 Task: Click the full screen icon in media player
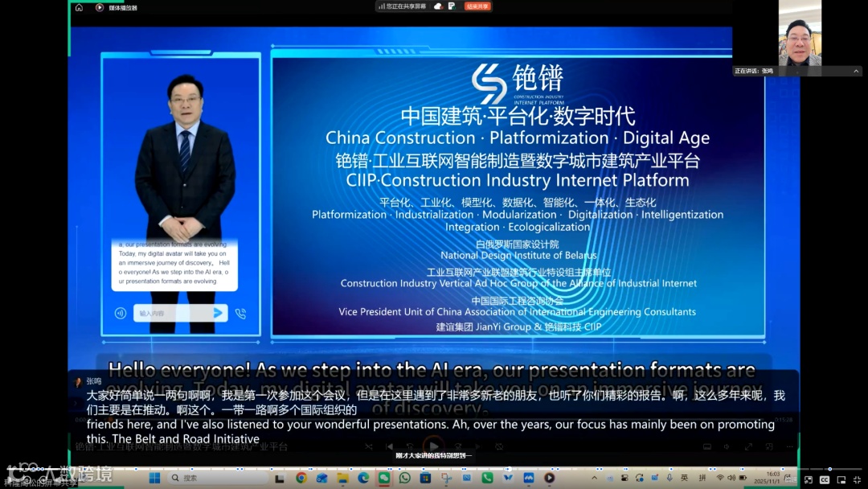748,446
